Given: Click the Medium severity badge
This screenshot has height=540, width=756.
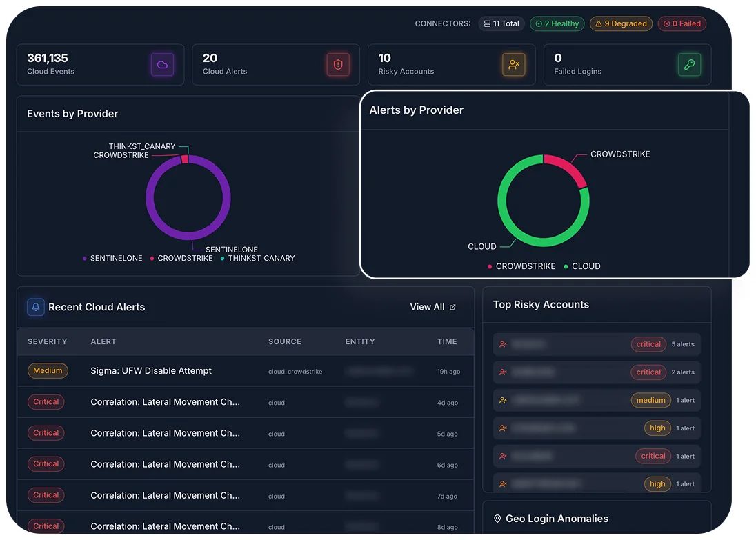Looking at the screenshot, I should pyautogui.click(x=48, y=371).
